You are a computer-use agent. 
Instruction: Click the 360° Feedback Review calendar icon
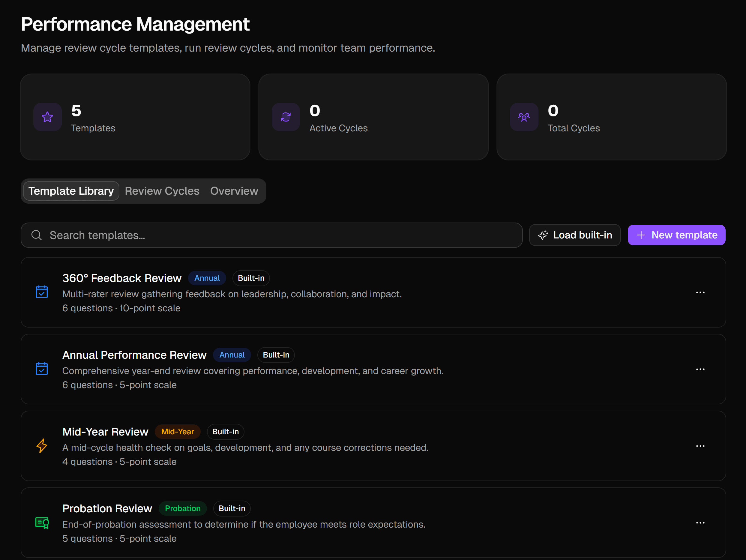tap(42, 292)
